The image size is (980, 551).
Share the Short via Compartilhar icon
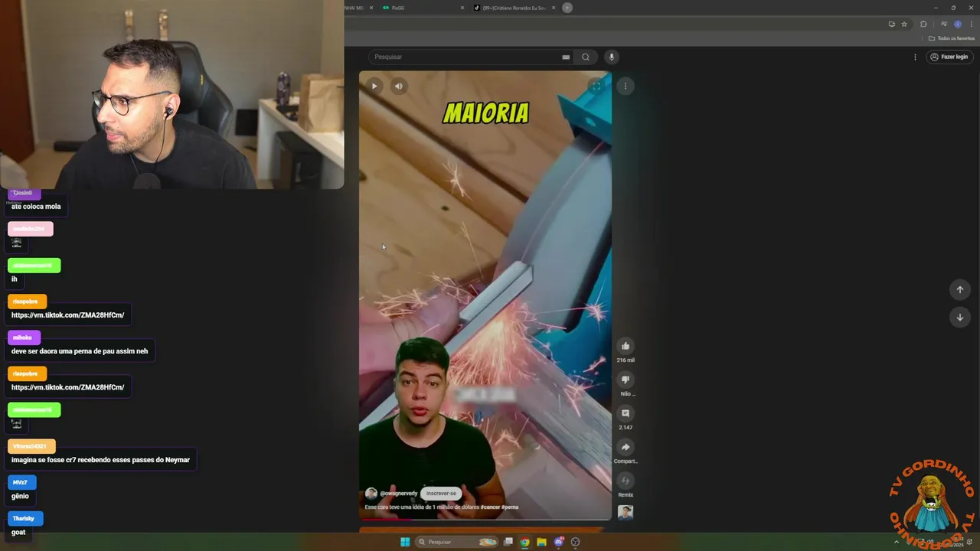(626, 447)
